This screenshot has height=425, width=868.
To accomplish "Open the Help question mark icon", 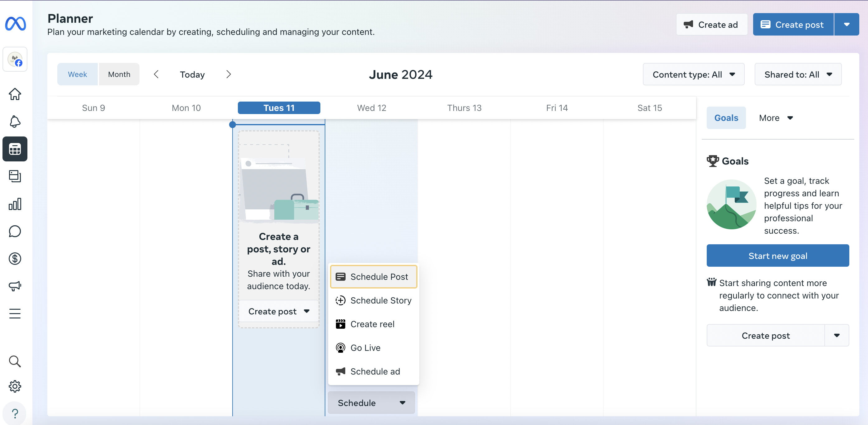I will [15, 413].
